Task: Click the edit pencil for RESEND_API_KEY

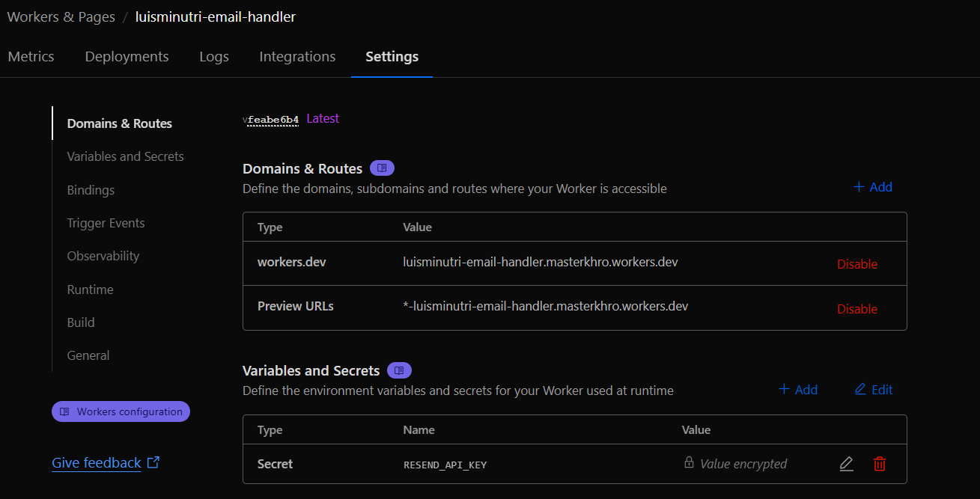Action: (x=846, y=464)
